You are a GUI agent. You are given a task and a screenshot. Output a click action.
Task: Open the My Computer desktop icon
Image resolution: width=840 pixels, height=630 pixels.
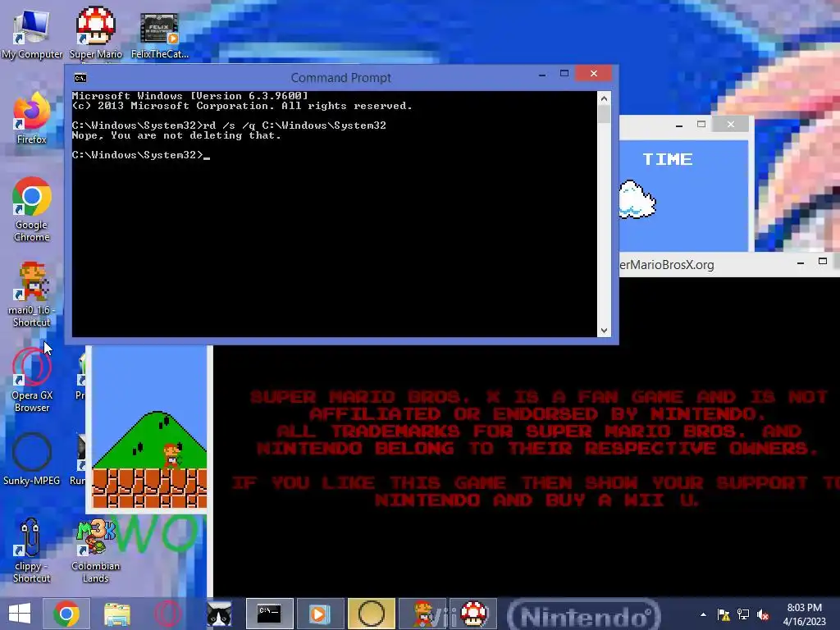click(x=31, y=33)
